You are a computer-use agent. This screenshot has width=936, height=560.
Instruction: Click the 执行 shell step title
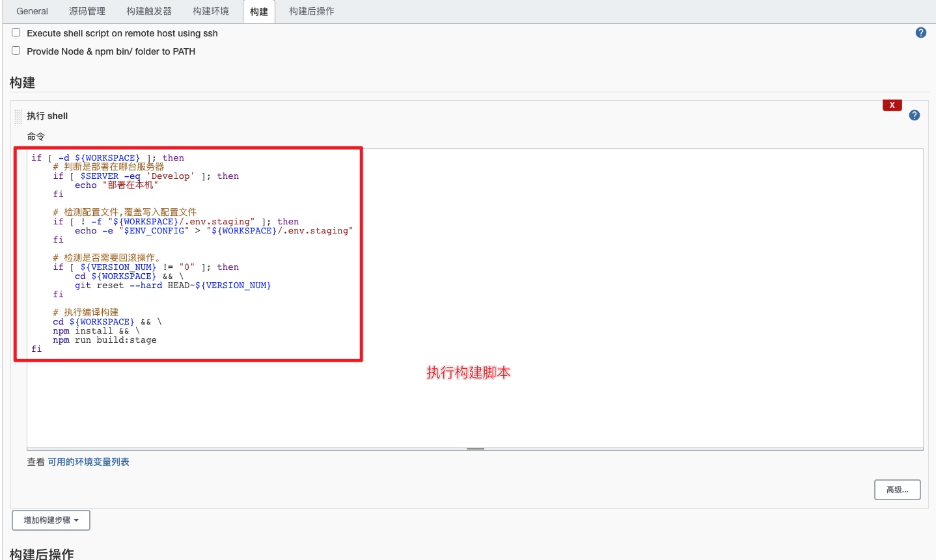click(x=48, y=116)
